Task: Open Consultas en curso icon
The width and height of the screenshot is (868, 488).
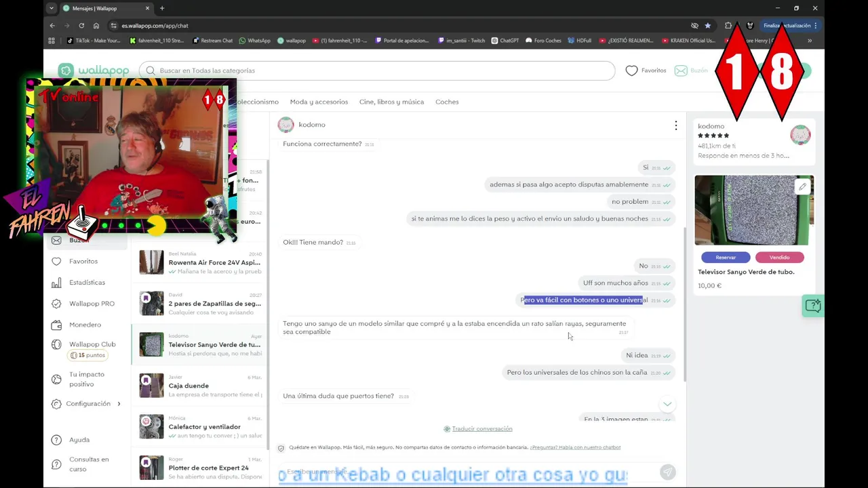Action: pos(56,464)
